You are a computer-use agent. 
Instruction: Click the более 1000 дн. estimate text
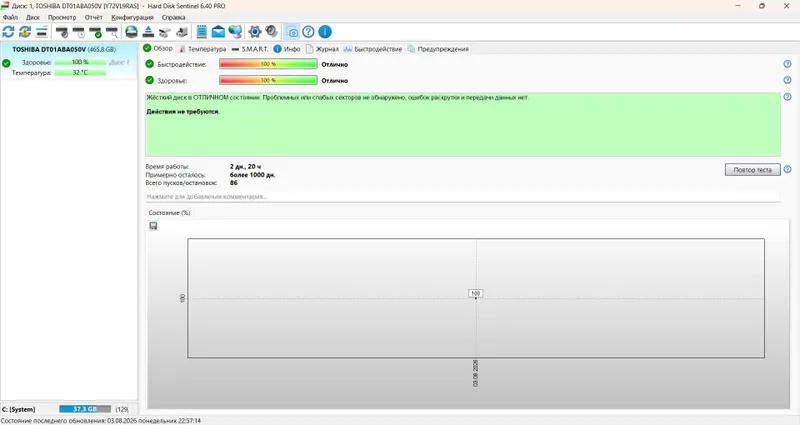(x=253, y=174)
